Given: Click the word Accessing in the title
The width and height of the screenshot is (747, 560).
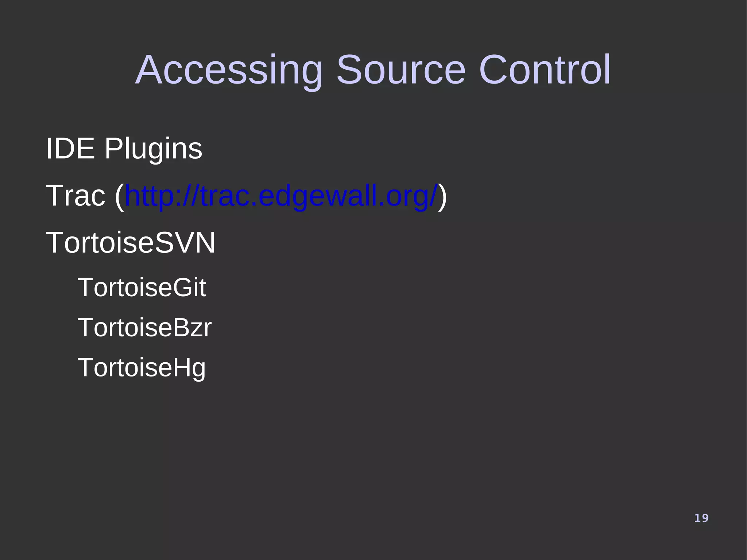Looking at the screenshot, I should click(229, 71).
